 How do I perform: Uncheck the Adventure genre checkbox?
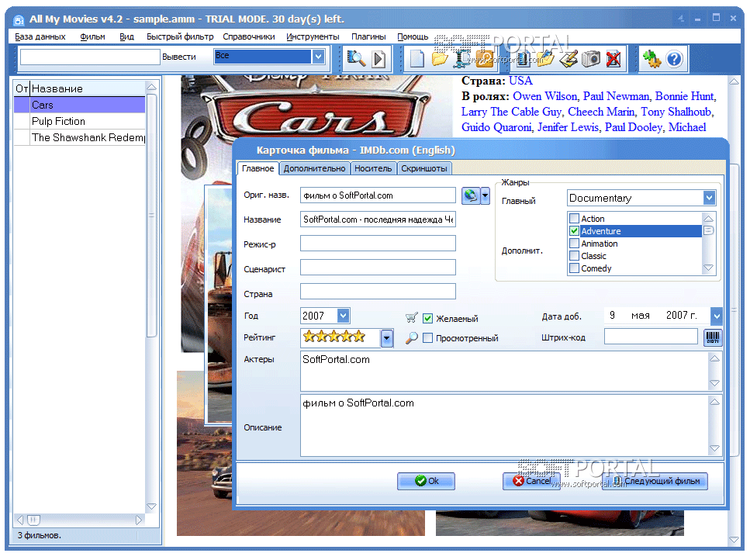pyautogui.click(x=575, y=231)
